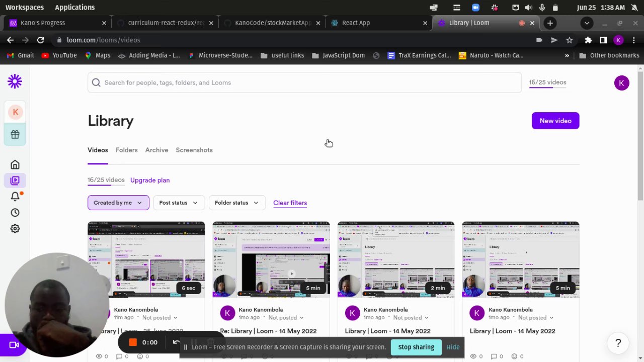644x362 pixels.
Task: Open the volume control in system tray
Action: 528,8
